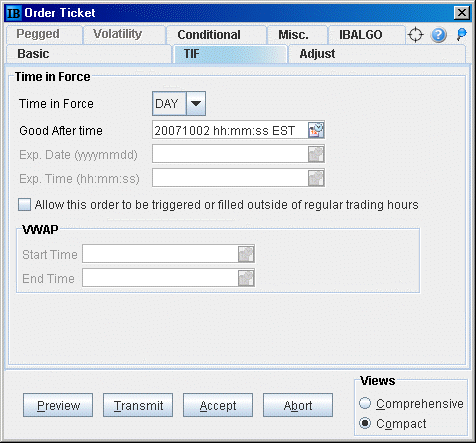476x443 pixels.
Task: Click the VWAP Start Time picker icon
Action: (246, 254)
